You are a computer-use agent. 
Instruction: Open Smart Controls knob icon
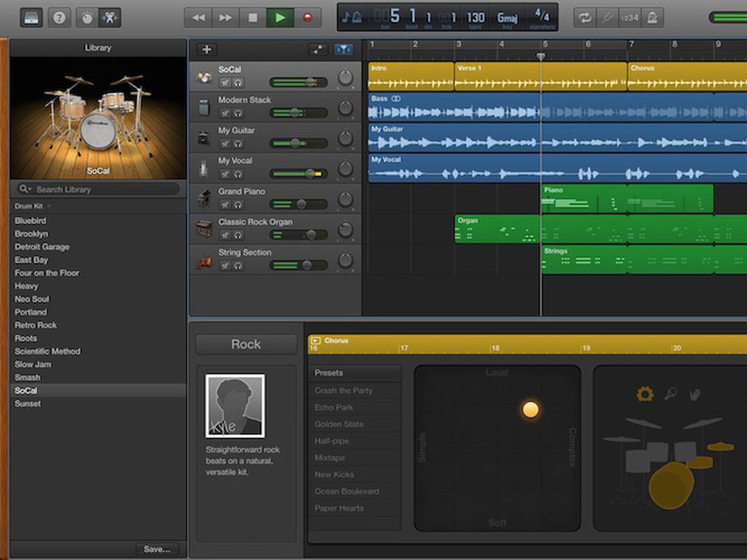pyautogui.click(x=87, y=18)
